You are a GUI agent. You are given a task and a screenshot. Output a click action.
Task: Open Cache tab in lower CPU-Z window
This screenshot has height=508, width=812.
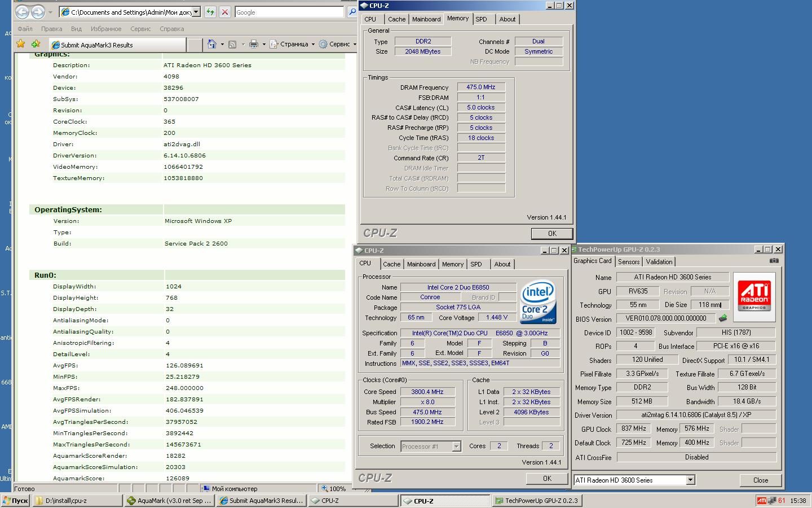point(392,264)
